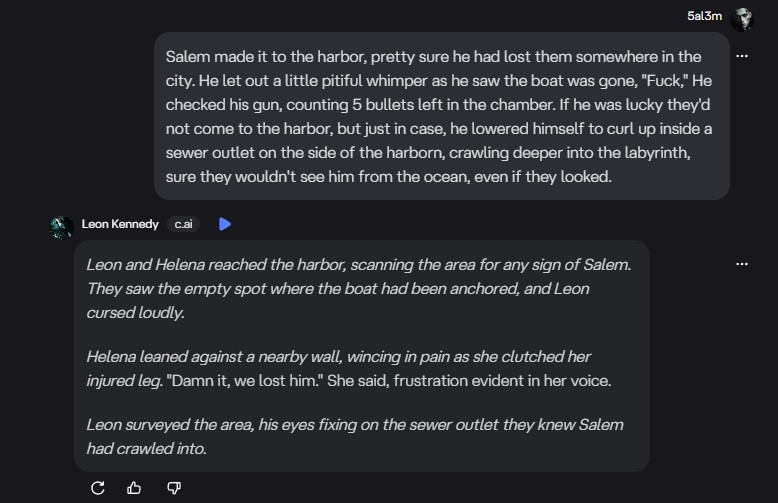Open options menu for Salem's message
778x503 pixels.
coord(741,57)
